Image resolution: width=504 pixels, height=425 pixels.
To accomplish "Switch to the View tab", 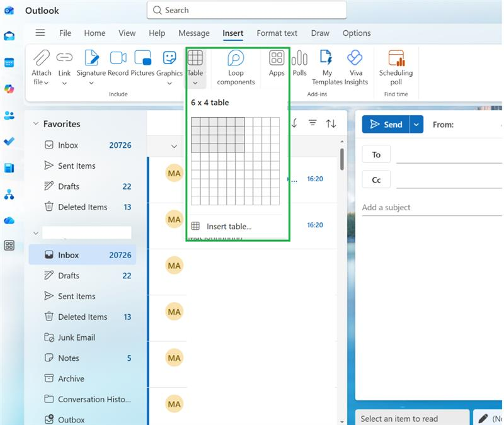I will click(127, 33).
